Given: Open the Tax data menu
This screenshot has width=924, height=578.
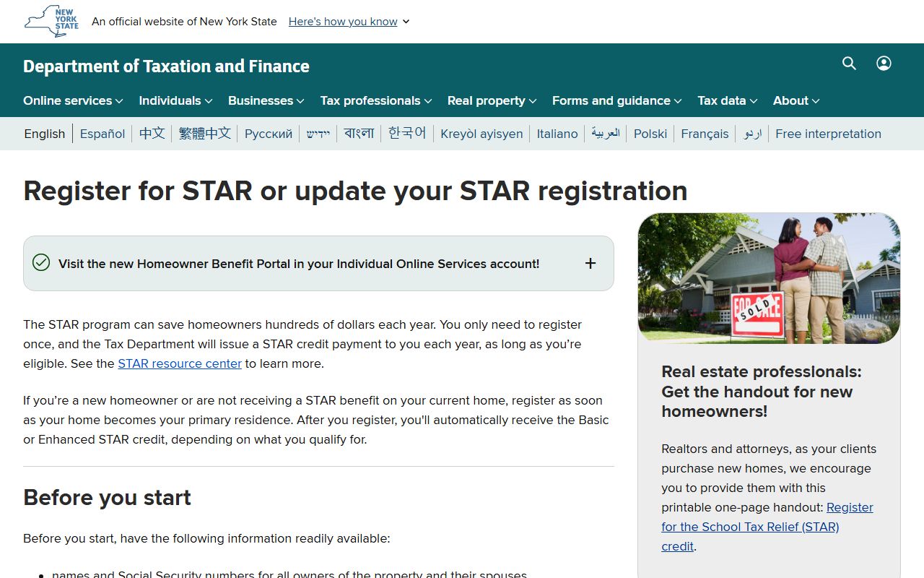Looking at the screenshot, I should click(728, 100).
